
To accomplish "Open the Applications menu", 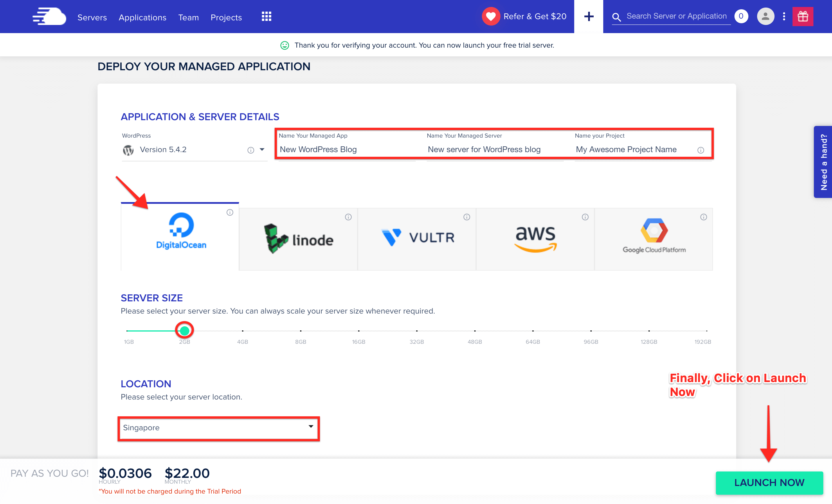I will pyautogui.click(x=143, y=17).
